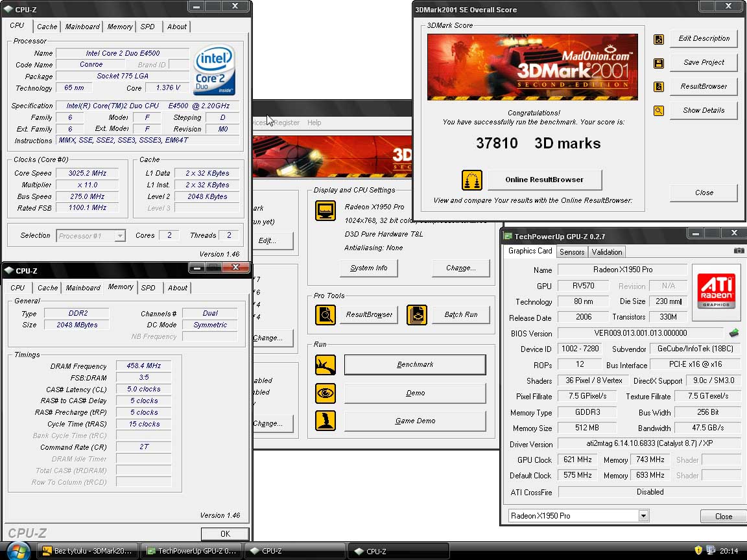Close the 3DMark score dialog via Close button
The width and height of the screenshot is (747, 560).
tap(704, 192)
